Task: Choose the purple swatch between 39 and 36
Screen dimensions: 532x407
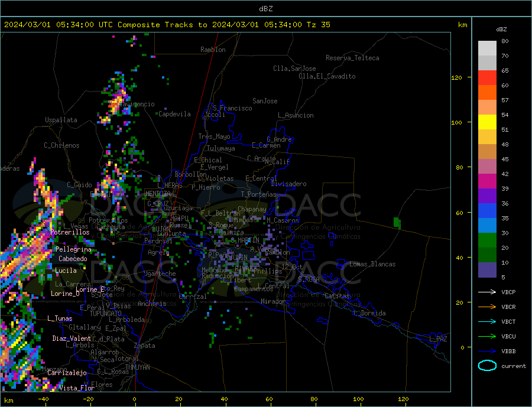Action: [x=487, y=196]
